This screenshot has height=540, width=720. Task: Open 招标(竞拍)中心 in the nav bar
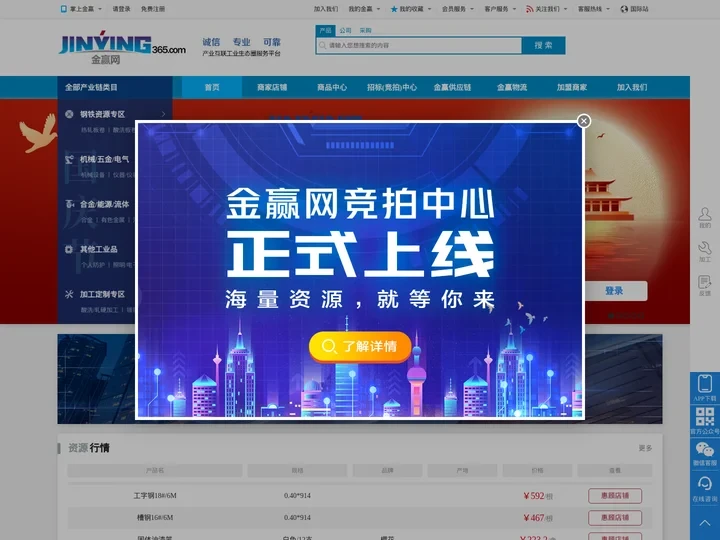point(392,87)
